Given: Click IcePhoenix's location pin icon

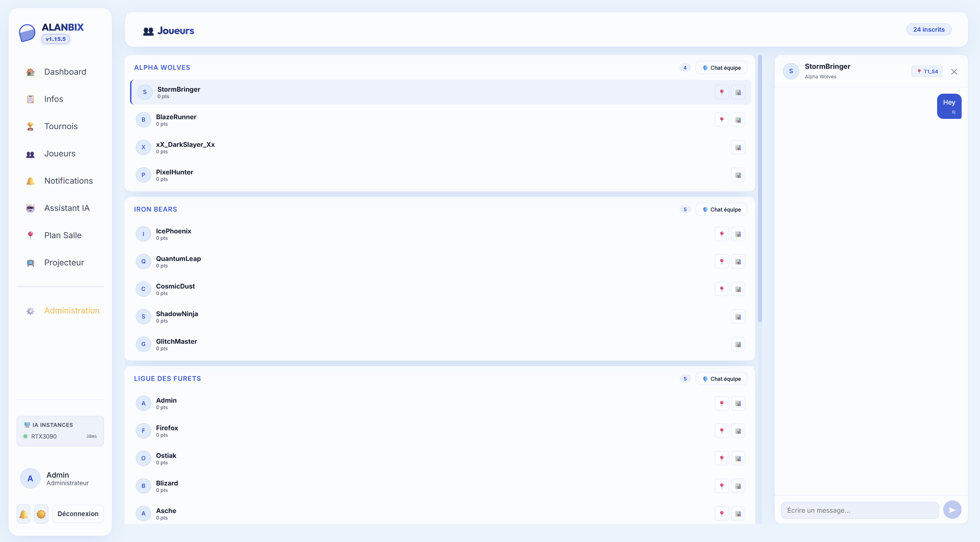Looking at the screenshot, I should click(722, 234).
